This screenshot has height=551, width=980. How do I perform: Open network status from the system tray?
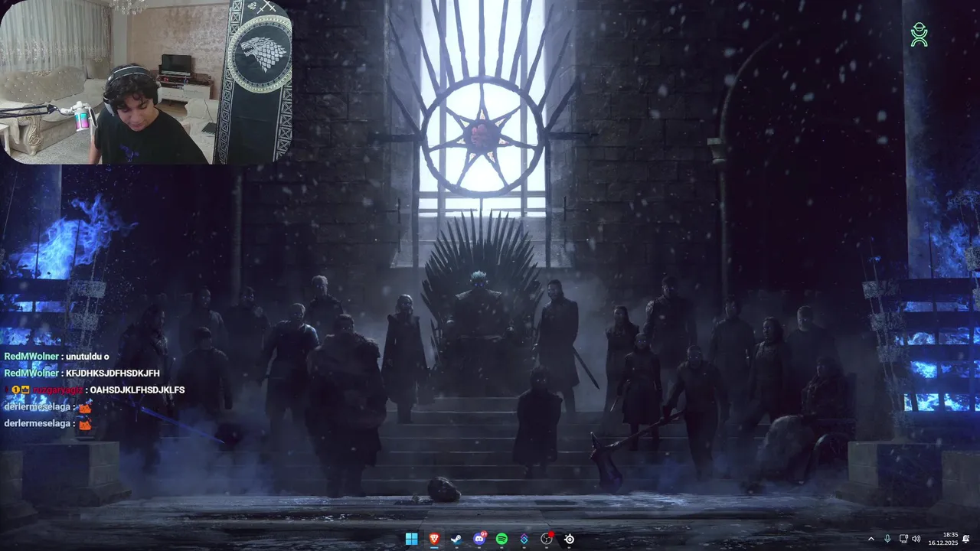[903, 539]
